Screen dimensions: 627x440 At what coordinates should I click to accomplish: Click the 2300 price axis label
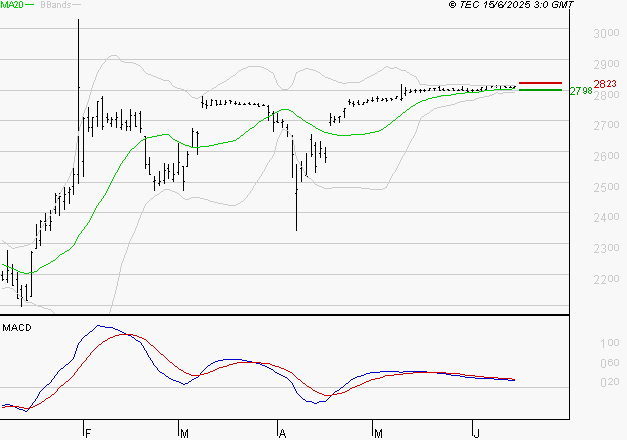(x=606, y=248)
